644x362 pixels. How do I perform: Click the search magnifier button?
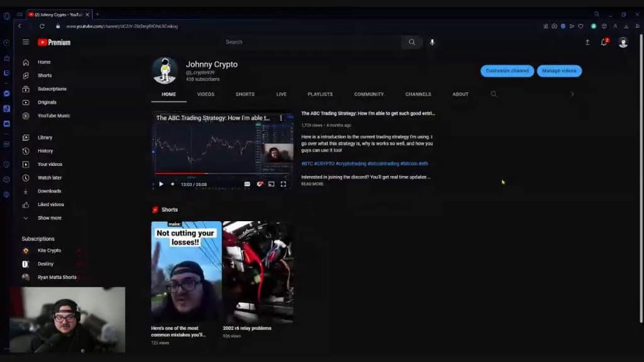[x=411, y=42]
